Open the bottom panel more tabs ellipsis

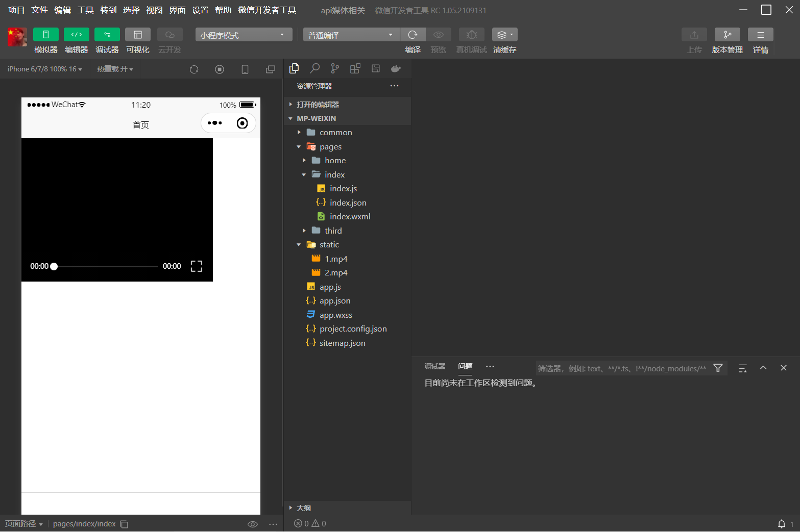click(x=490, y=366)
